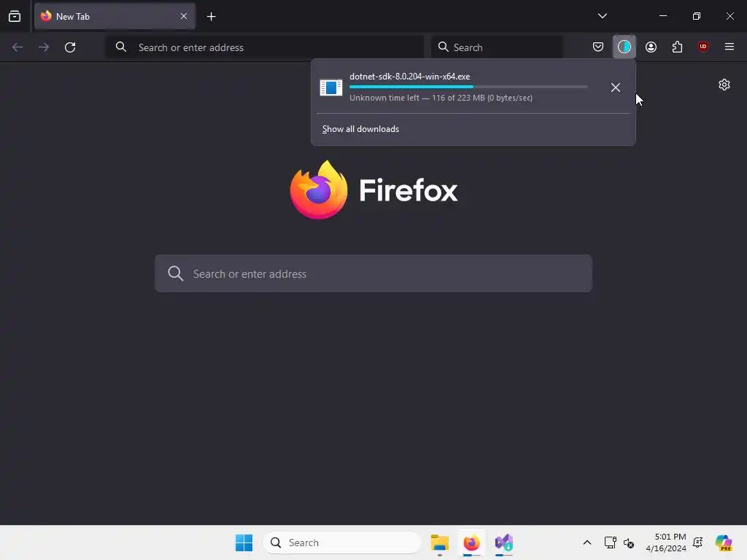Cancel the dotnet-sdk download
747x560 pixels.
coord(616,87)
